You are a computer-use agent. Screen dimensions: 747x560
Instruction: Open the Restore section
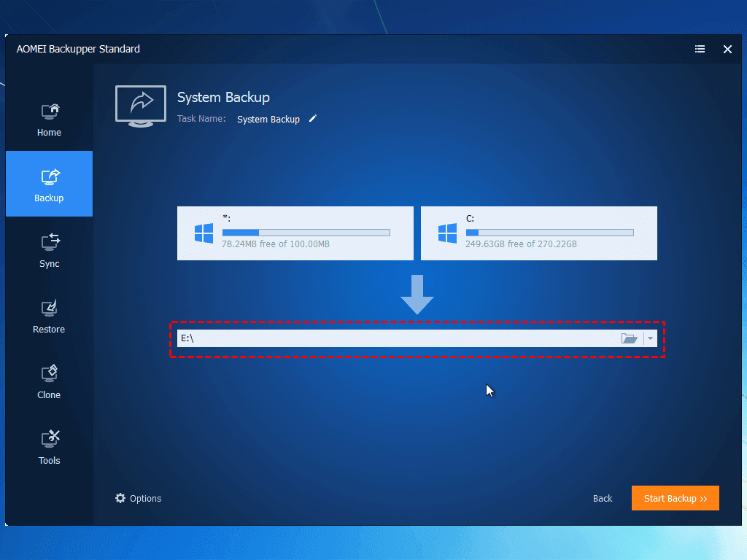[x=49, y=316]
